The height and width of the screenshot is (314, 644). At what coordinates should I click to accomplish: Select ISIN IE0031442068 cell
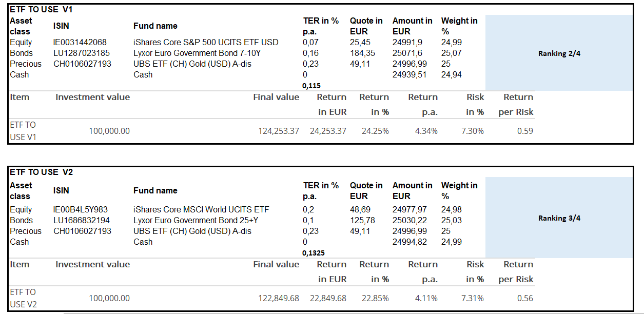click(80, 42)
